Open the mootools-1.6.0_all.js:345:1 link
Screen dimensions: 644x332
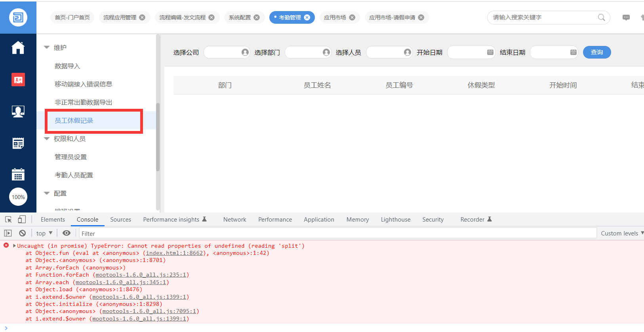[121, 282]
